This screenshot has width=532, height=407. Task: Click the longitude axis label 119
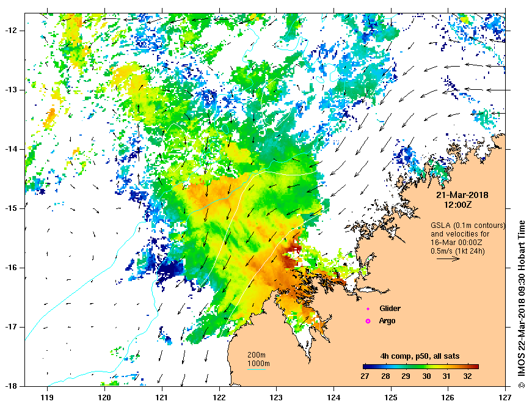[47, 397]
